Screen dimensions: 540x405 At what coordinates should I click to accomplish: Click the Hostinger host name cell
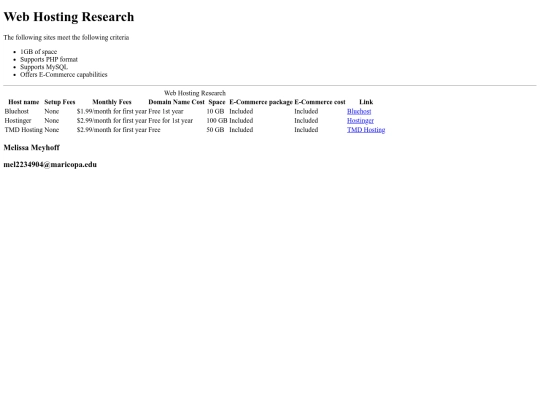(18, 121)
